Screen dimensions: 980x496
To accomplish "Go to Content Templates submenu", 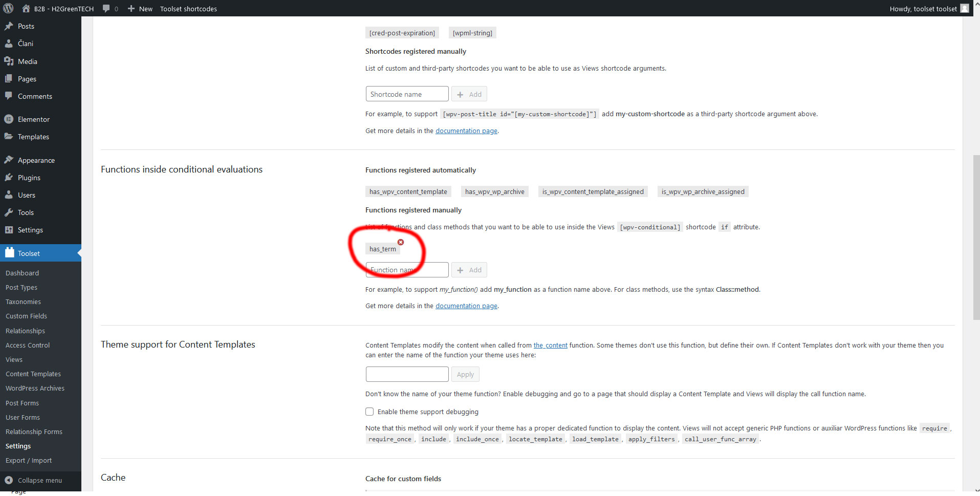I will 33,374.
